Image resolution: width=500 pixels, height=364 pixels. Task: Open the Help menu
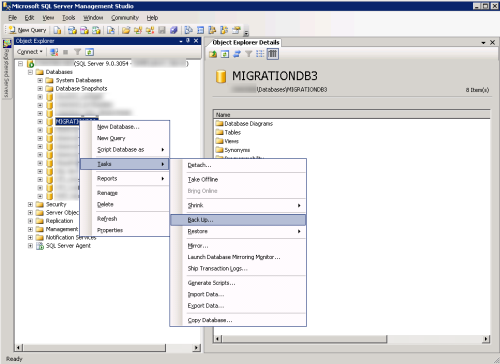(152, 18)
